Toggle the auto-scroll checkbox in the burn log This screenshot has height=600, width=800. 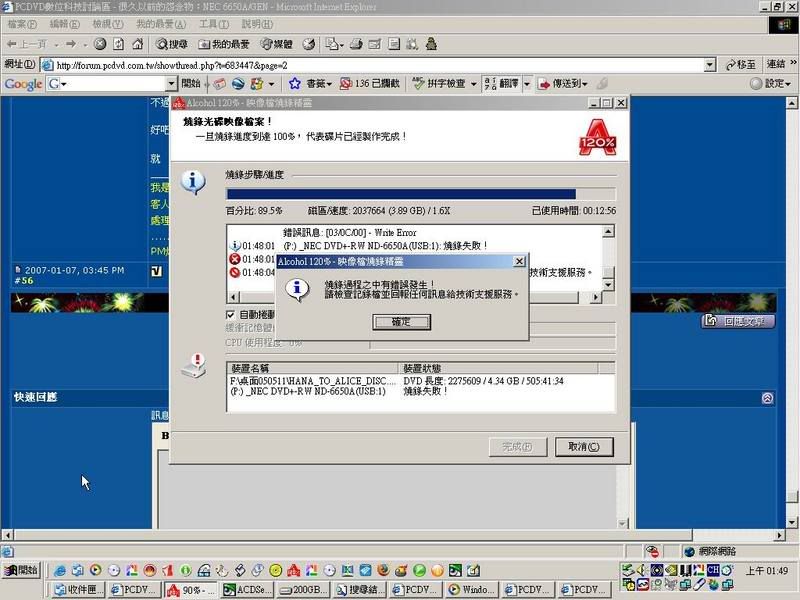pyautogui.click(x=230, y=314)
